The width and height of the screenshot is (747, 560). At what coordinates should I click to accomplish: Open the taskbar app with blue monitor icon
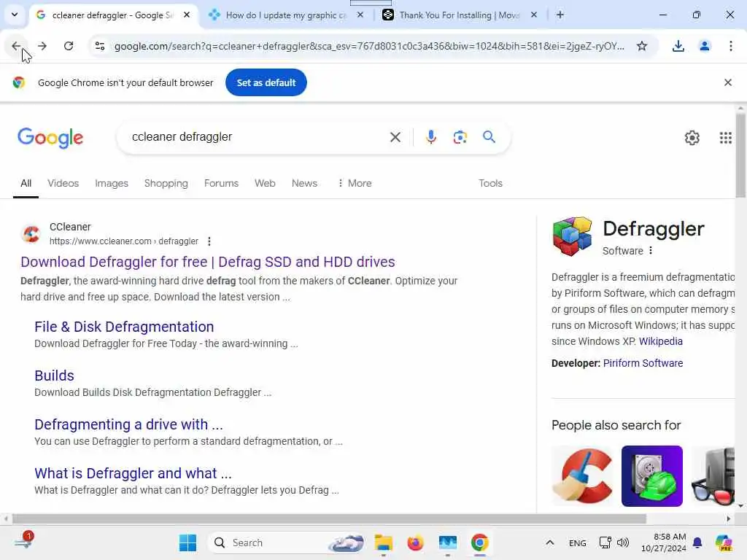point(448,542)
